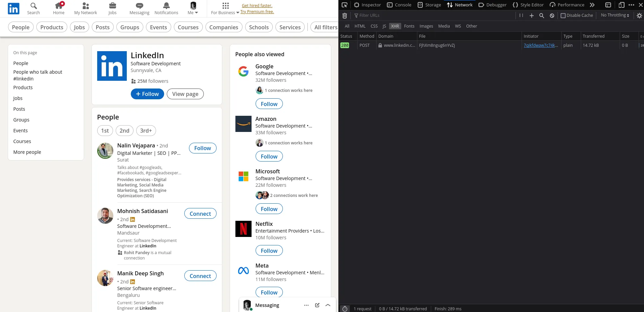
Task: Click the Google logo in People also viewed
Action: coord(243,71)
